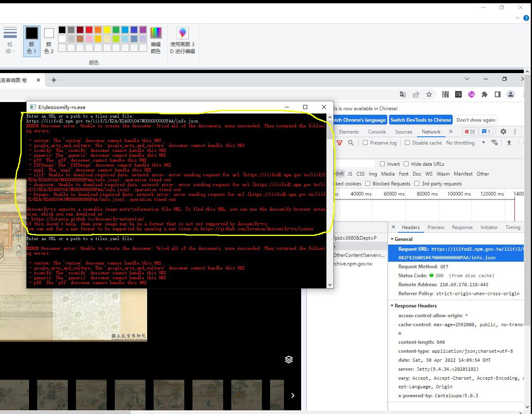Image resolution: width=532 pixels, height=414 pixels.
Task: Click Switch DevTools to Chinese button
Action: [420, 120]
